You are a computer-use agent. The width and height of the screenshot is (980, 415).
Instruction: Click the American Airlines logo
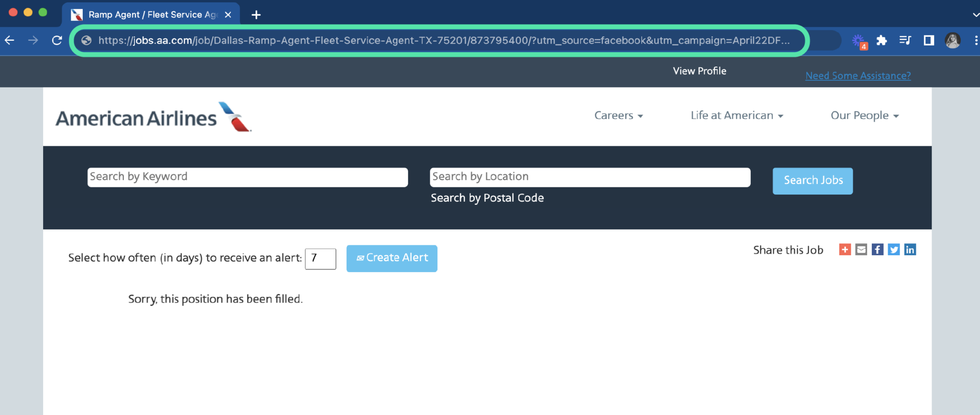[x=153, y=116]
